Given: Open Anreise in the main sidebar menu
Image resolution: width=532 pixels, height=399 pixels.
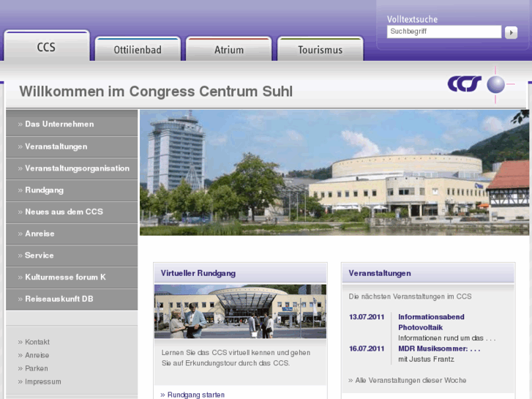Looking at the screenshot, I should 72,234.
